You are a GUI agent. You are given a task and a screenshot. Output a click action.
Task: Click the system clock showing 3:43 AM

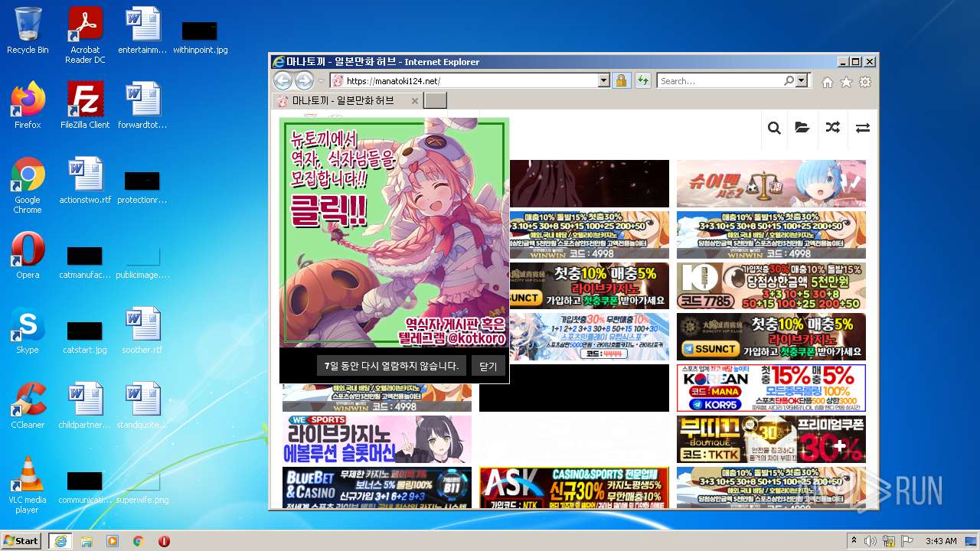(941, 541)
